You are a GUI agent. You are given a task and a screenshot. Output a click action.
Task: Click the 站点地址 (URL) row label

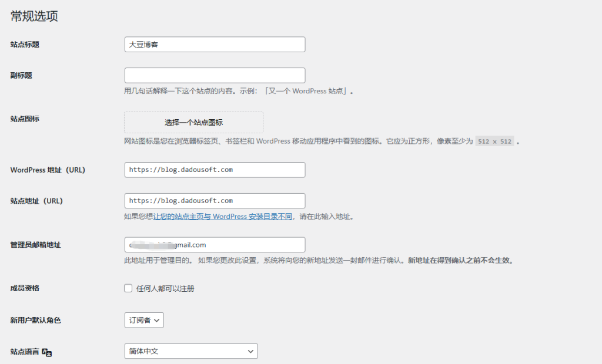coord(36,201)
